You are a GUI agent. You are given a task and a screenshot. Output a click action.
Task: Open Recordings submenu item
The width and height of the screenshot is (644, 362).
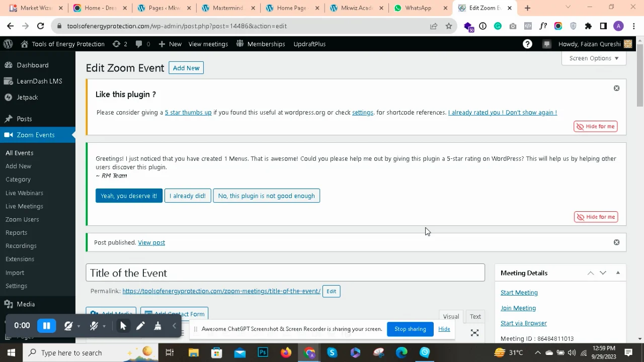click(21, 246)
